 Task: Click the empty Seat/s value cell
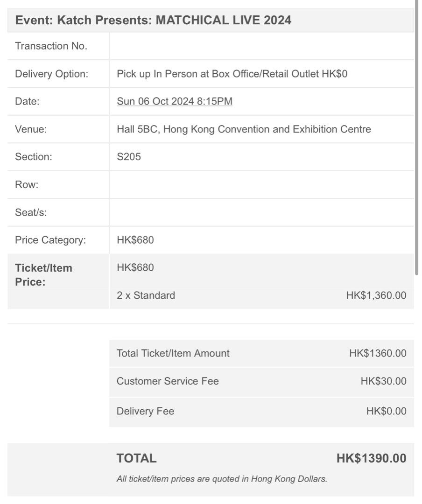(261, 212)
